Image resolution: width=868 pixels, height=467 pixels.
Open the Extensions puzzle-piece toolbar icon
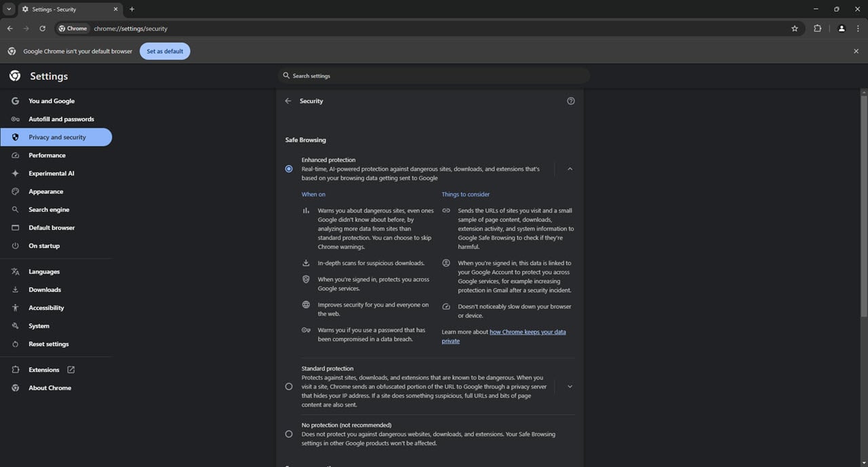817,29
